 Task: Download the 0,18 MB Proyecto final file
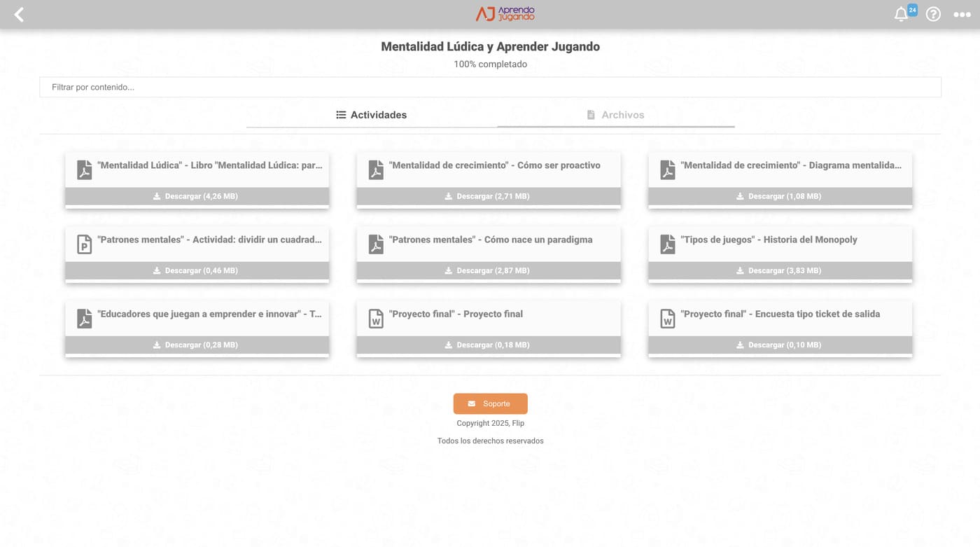[489, 345]
